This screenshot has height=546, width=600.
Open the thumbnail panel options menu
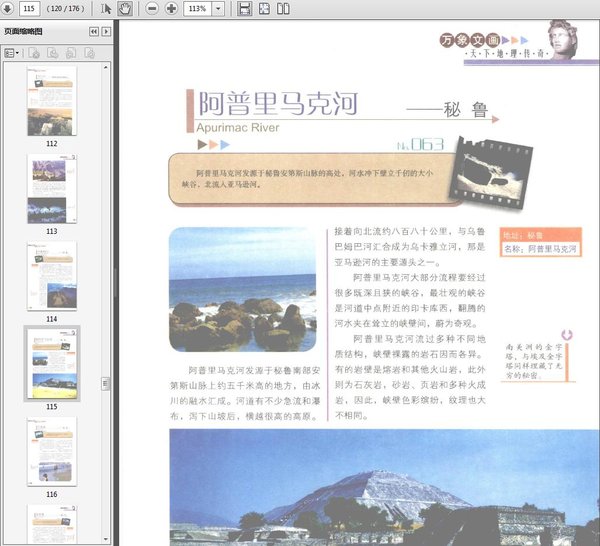[x=11, y=53]
